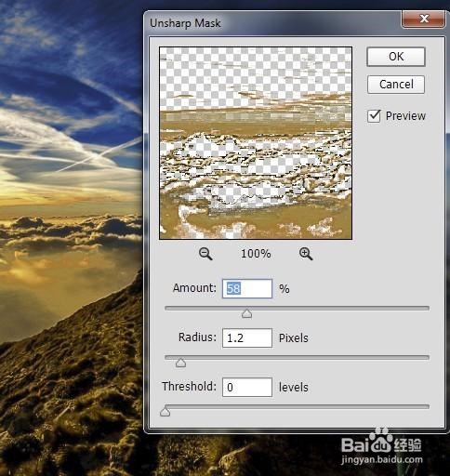
Task: Click the Radius slider handle
Action: (x=180, y=363)
